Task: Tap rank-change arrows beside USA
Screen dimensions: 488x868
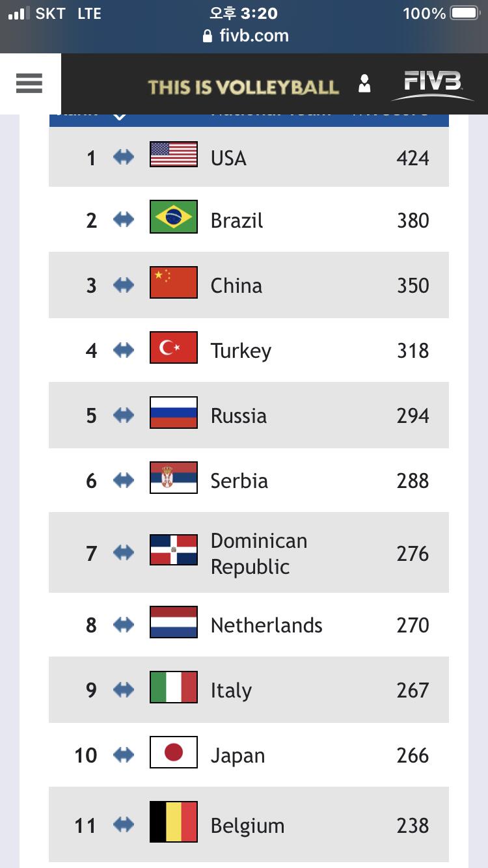Action: [x=124, y=157]
